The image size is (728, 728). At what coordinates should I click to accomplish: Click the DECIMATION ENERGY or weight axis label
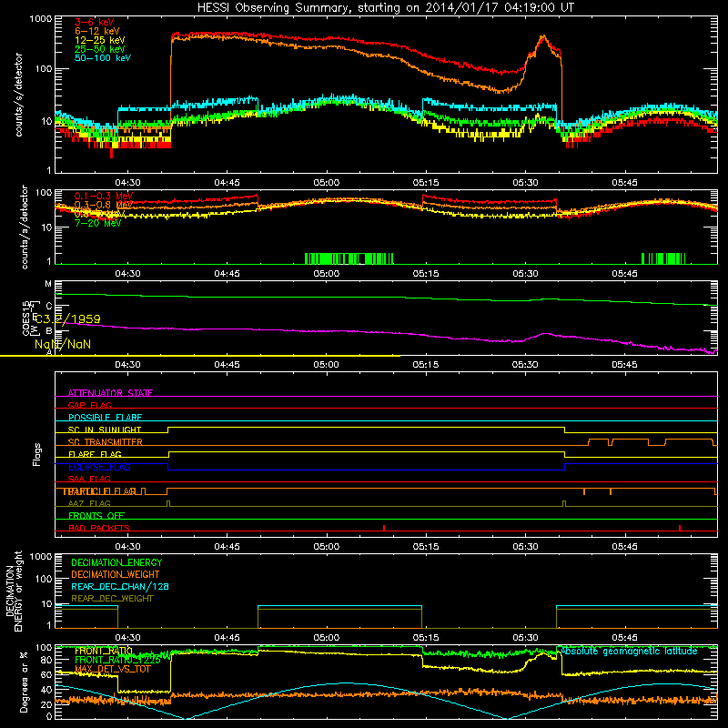click(x=14, y=591)
